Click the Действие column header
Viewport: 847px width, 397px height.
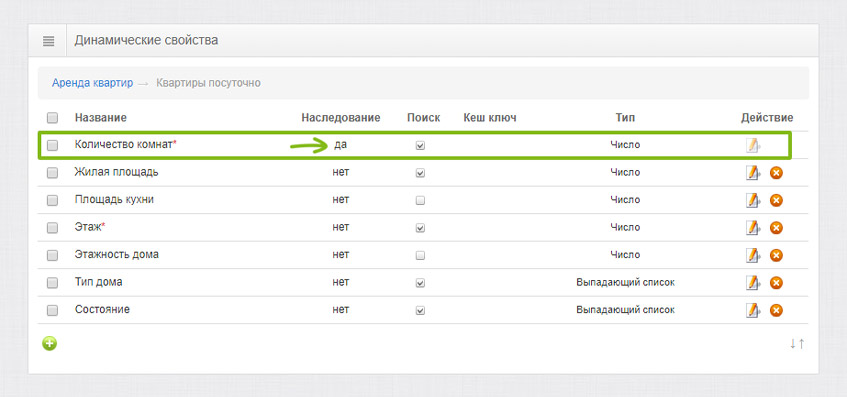tap(767, 118)
